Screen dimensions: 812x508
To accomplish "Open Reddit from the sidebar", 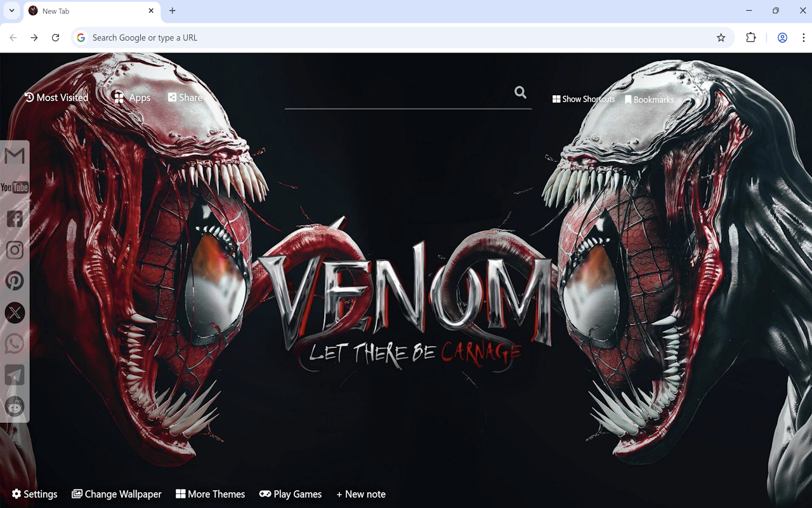I will click(14, 406).
